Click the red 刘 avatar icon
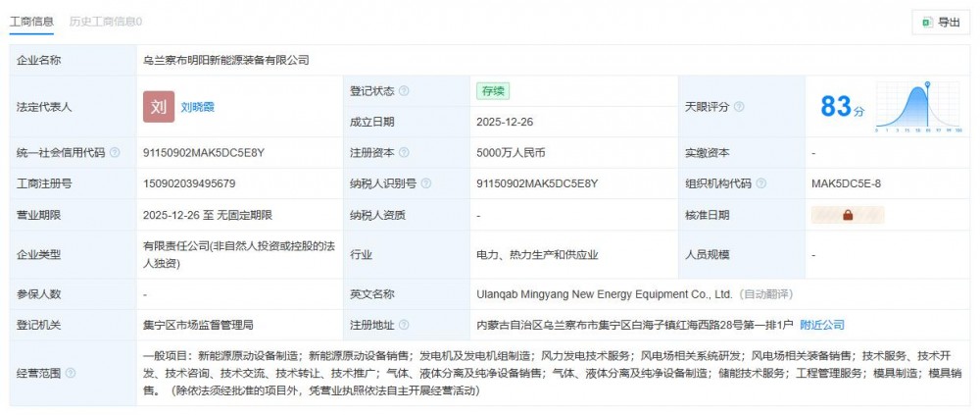The height and width of the screenshot is (415, 980). 158,107
